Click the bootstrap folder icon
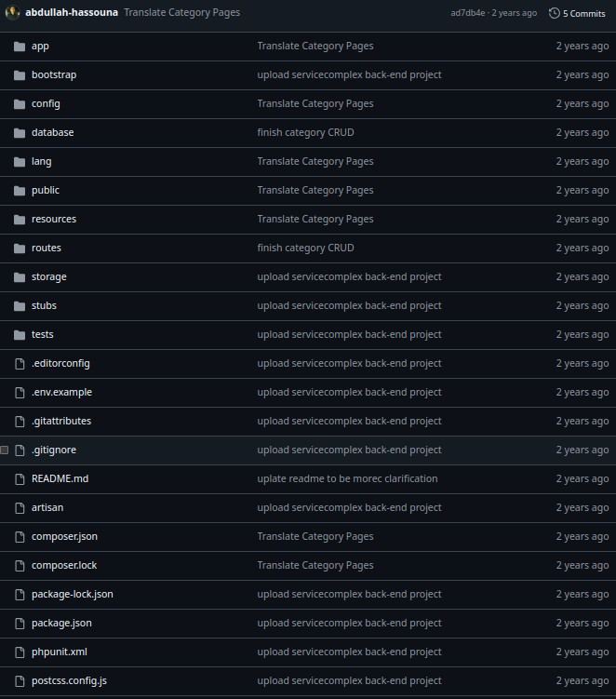 (20, 74)
